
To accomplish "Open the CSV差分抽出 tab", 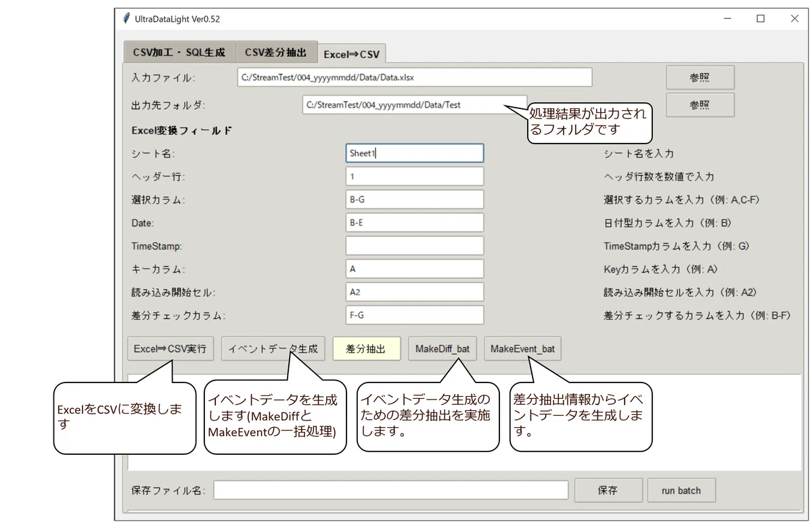I will click(276, 52).
